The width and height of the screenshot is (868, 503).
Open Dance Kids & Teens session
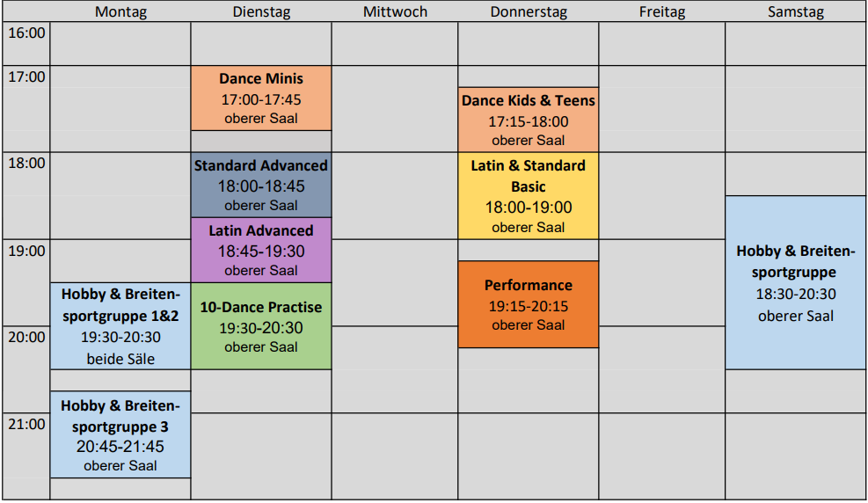point(529,120)
